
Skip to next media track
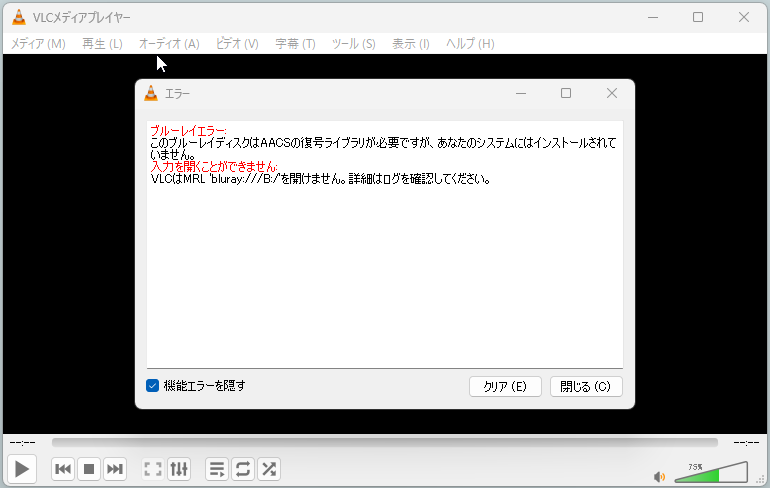[115, 469]
